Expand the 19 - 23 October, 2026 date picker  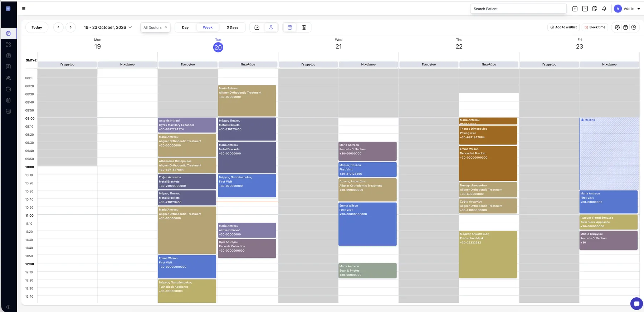[x=108, y=27]
